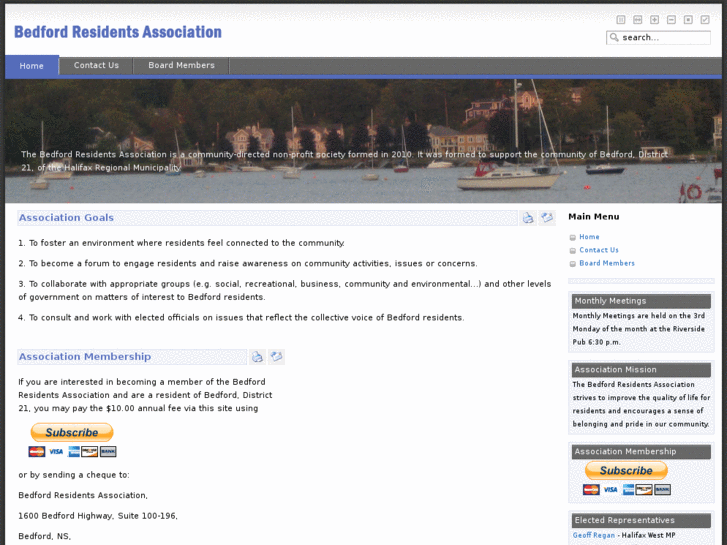
Task: Click the sidebar Association Membership module header
Action: pyautogui.click(x=641, y=452)
